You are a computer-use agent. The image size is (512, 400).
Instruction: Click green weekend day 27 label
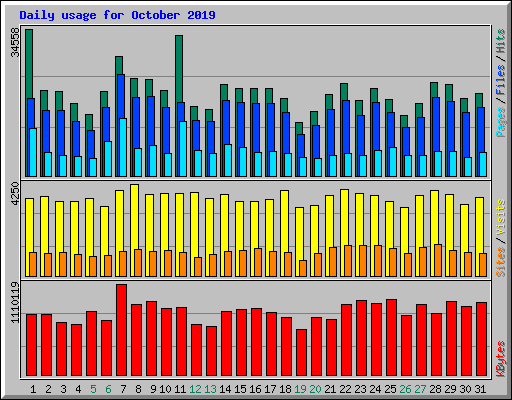click(420, 389)
